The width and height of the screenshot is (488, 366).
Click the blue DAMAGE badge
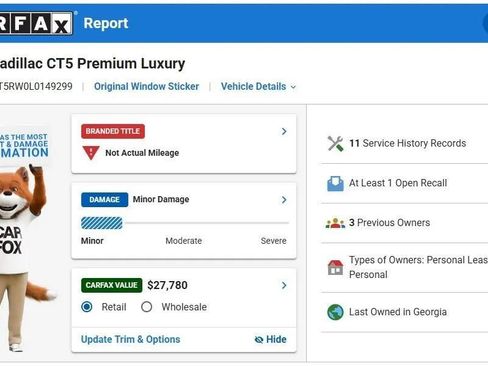tap(104, 200)
